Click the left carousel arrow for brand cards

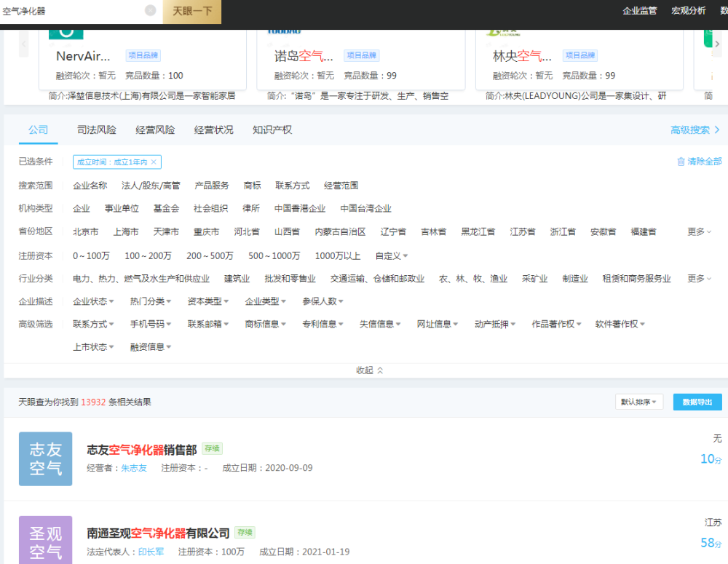24,44
